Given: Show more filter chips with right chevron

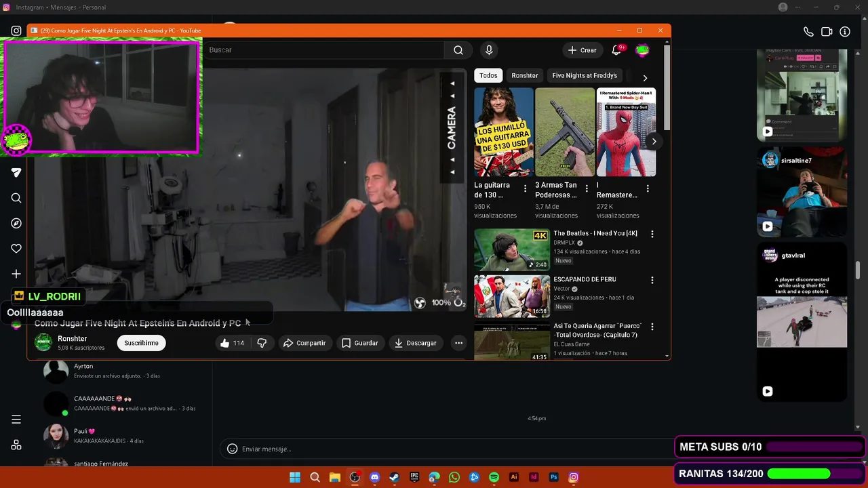Looking at the screenshot, I should pos(645,78).
